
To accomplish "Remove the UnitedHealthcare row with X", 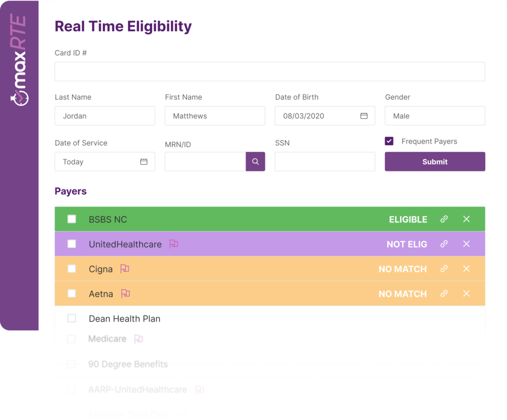I will (466, 244).
